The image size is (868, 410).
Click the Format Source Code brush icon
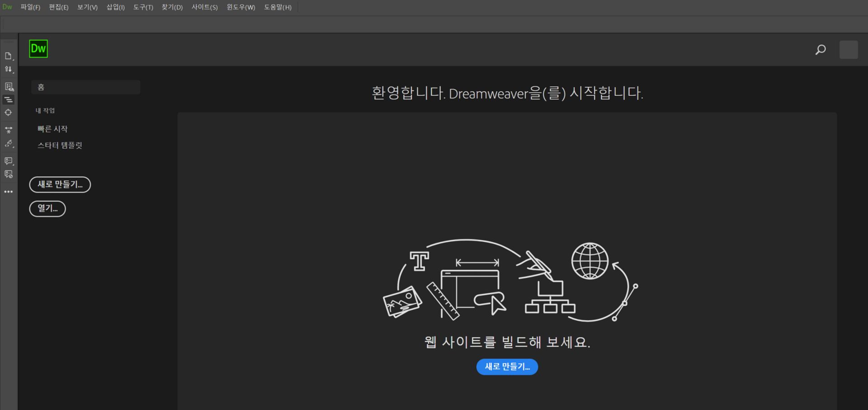8,144
